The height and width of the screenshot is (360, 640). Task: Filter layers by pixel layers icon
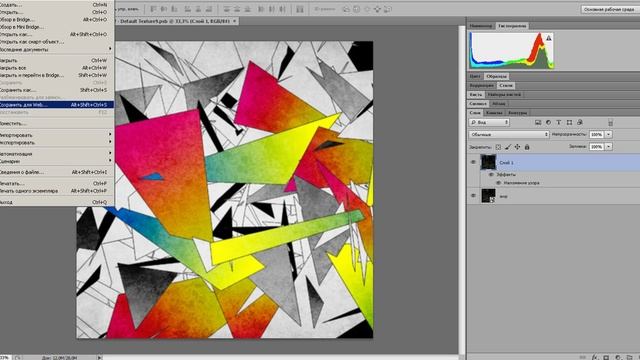coord(538,122)
